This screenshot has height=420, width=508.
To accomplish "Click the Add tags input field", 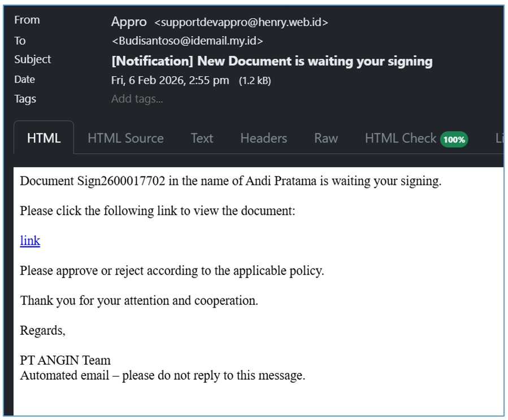I will (x=137, y=99).
